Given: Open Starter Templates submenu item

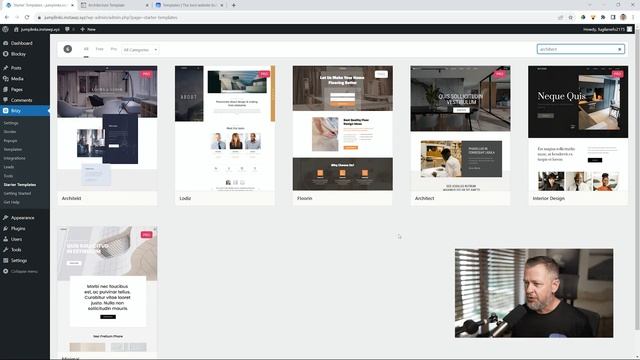Looking at the screenshot, I should coord(20,184).
